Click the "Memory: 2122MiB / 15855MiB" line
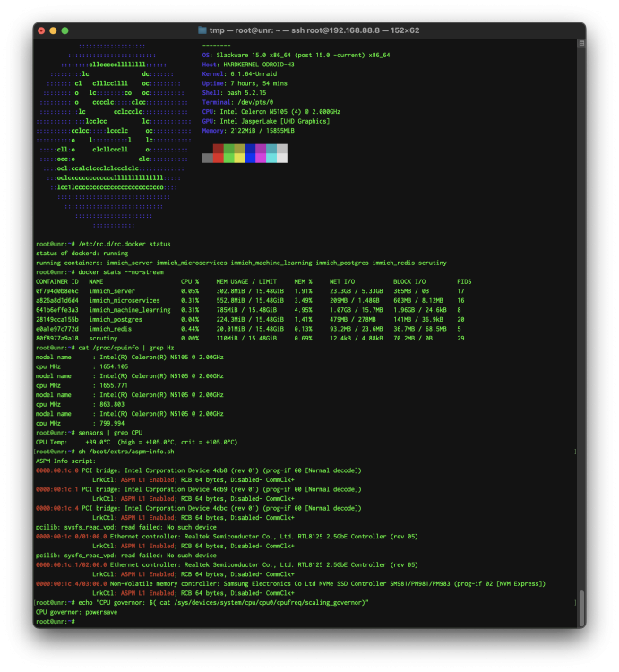The height and width of the screenshot is (672, 619). [x=248, y=130]
